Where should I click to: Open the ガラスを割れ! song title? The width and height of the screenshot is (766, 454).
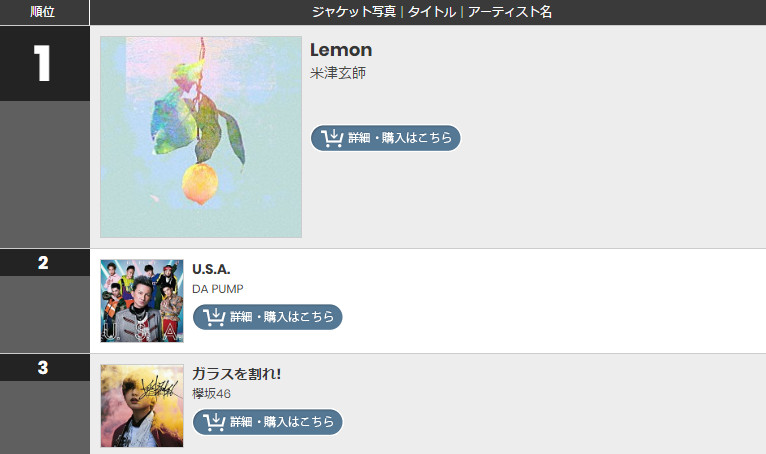click(x=236, y=374)
